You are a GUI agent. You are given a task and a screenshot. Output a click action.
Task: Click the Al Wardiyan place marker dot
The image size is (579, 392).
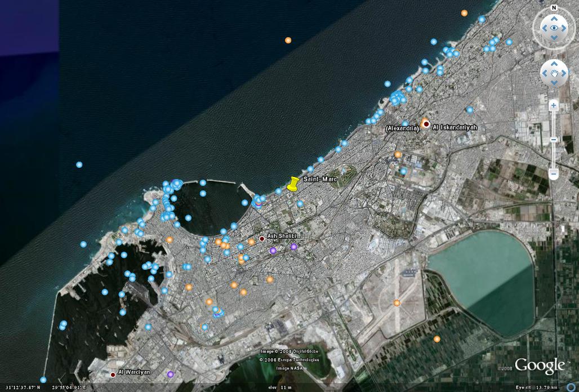tap(113, 375)
